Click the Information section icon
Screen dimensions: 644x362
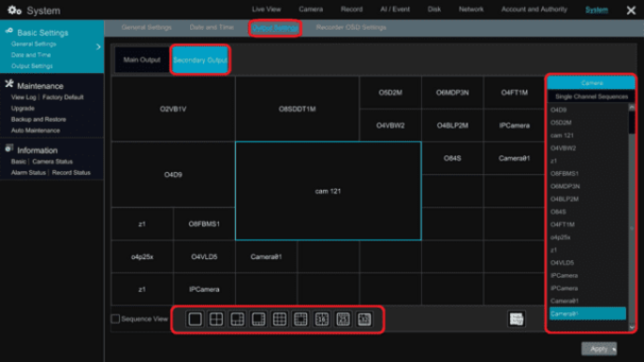[x=9, y=149]
